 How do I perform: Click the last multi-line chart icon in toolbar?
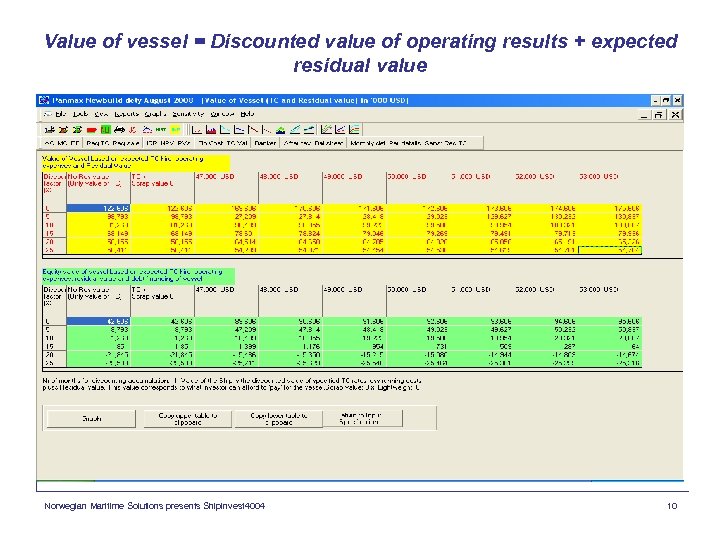pos(354,129)
